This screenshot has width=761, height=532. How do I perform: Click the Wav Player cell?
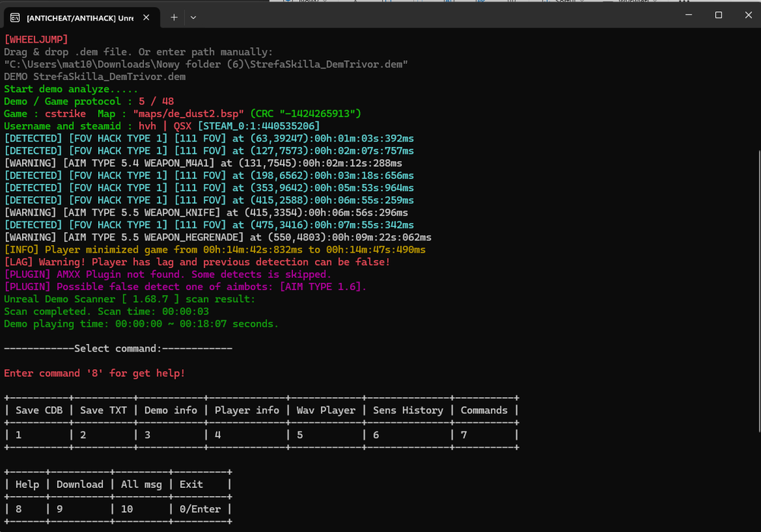(x=326, y=410)
